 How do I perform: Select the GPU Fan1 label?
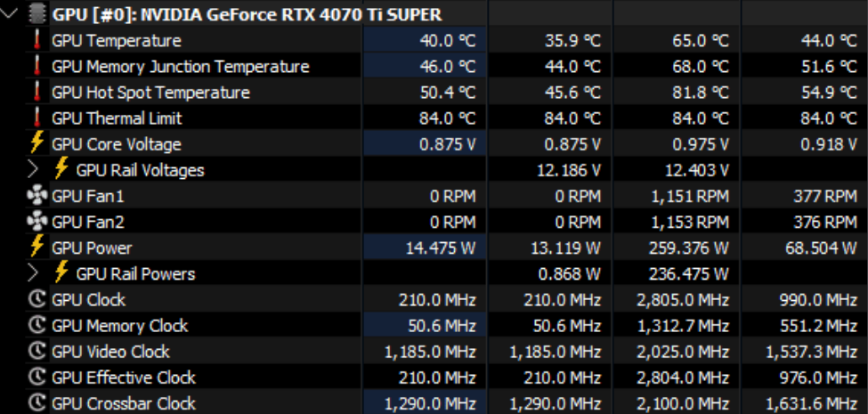point(88,196)
